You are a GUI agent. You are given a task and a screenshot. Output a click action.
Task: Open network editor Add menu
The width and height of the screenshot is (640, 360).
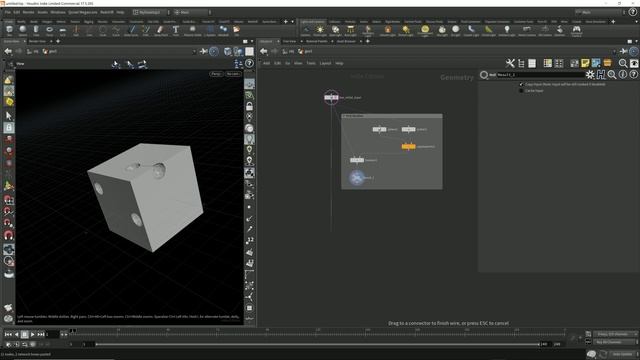pos(266,63)
